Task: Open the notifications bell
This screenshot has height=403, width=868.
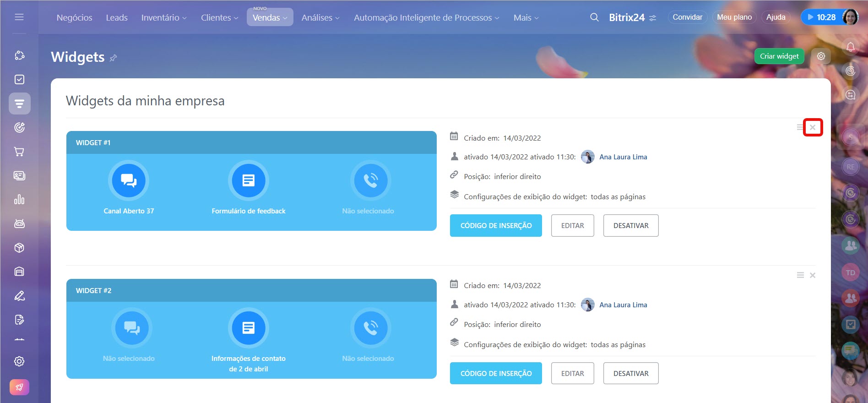Action: click(850, 47)
